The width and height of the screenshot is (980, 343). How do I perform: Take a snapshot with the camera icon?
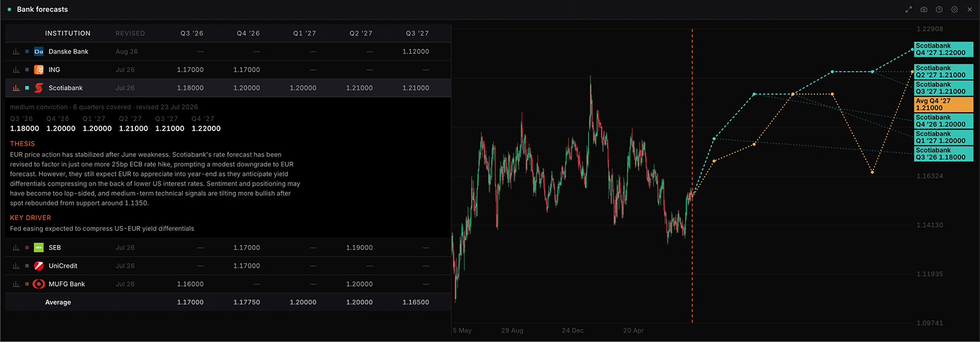click(924, 9)
